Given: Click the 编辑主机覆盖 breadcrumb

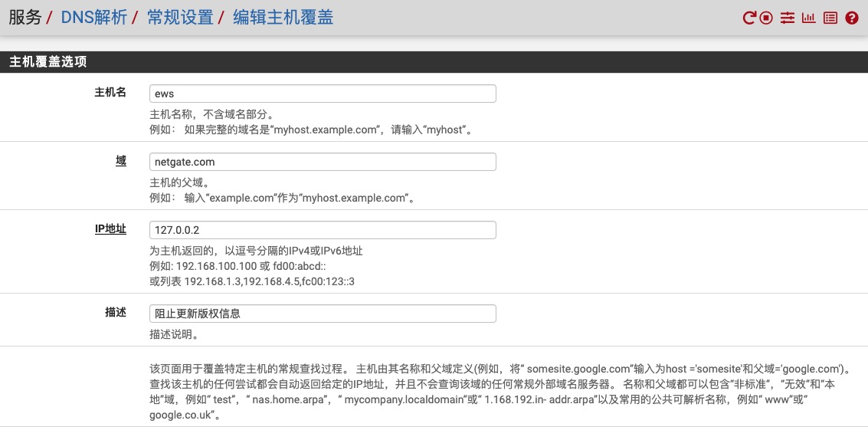Looking at the screenshot, I should 283,18.
